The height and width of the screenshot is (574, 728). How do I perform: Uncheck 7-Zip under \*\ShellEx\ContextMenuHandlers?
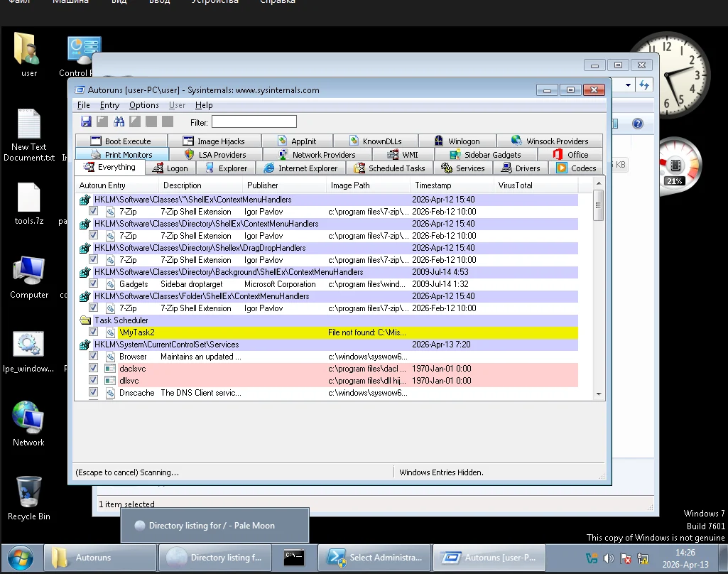[x=93, y=211]
